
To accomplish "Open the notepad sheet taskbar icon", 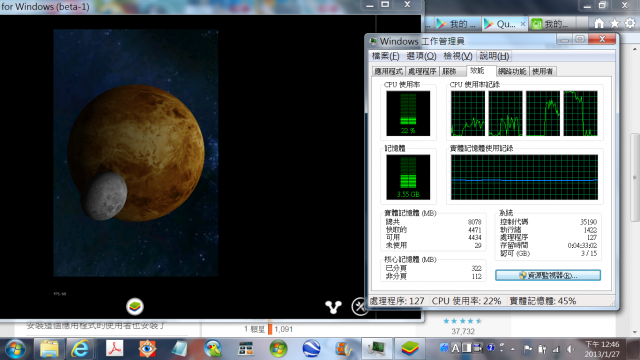I will 180,349.
